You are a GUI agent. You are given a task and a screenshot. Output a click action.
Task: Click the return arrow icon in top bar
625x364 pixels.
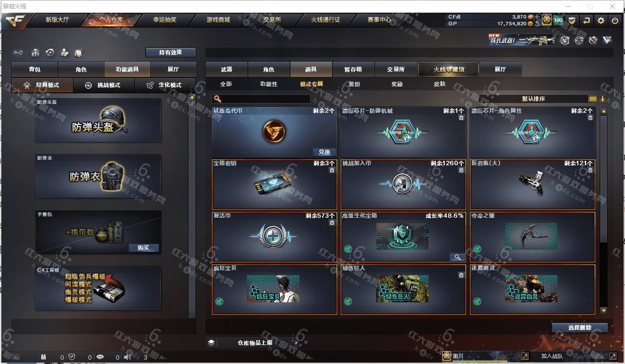587,20
